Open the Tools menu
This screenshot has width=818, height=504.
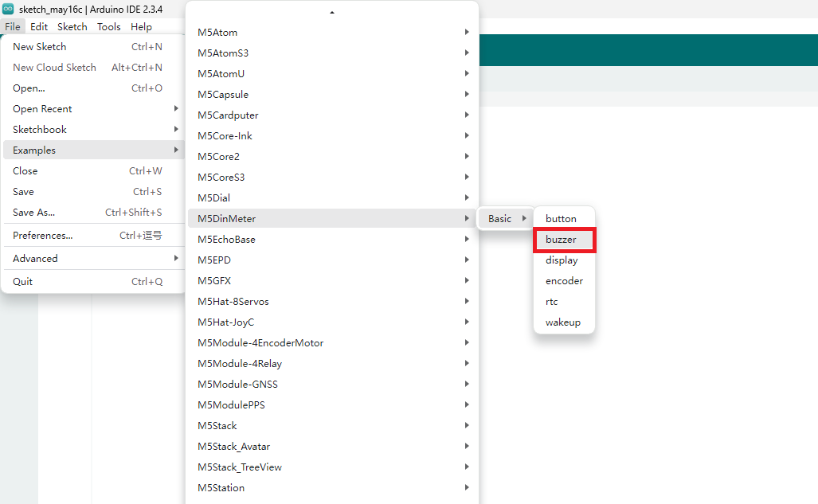(108, 26)
